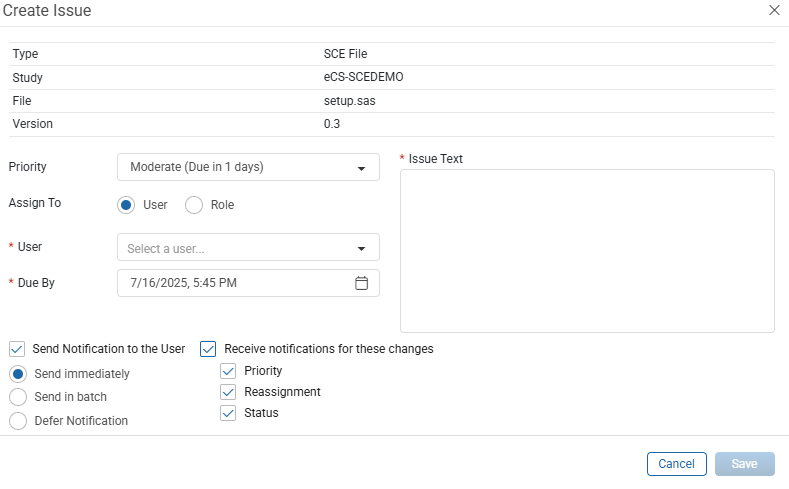The width and height of the screenshot is (789, 489).
Task: Open the Due By calendar picker icon
Action: 361,283
